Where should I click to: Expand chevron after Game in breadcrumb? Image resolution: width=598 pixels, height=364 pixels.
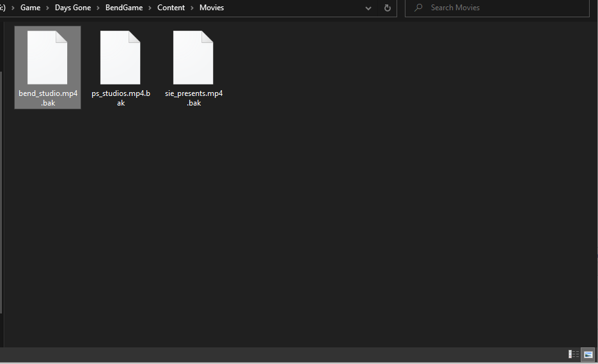[48, 8]
